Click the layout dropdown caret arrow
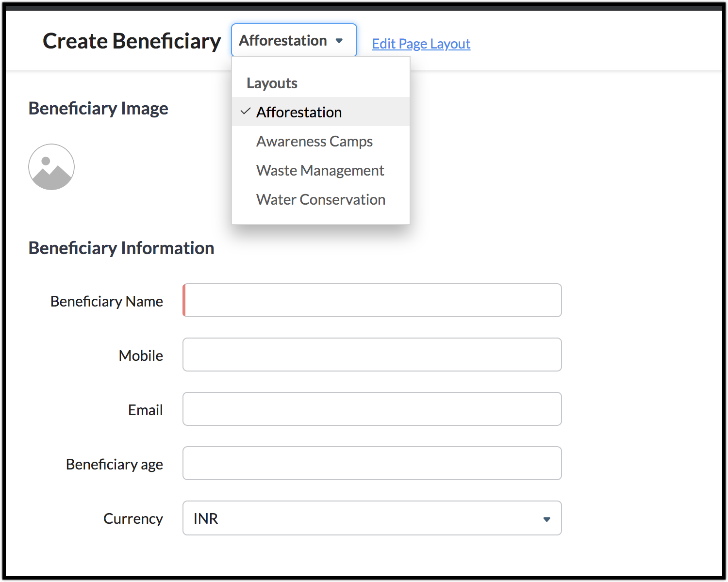Image resolution: width=728 pixels, height=582 pixels. pos(339,41)
